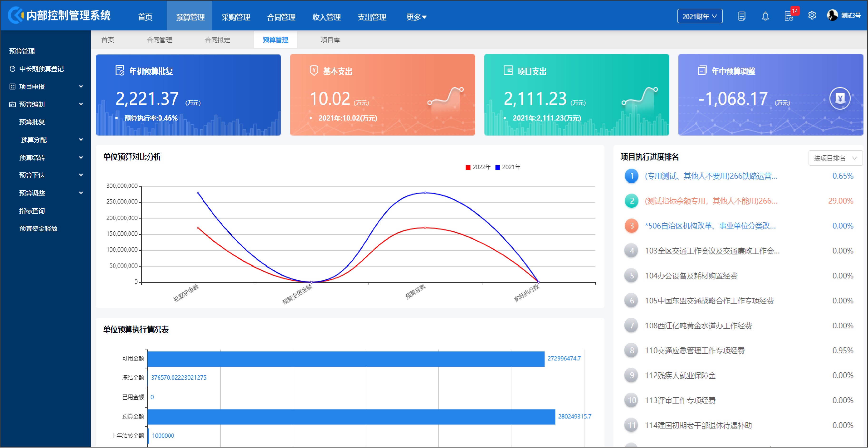The height and width of the screenshot is (448, 868).
Task: Click the 29.00% progress value
Action: click(x=840, y=201)
